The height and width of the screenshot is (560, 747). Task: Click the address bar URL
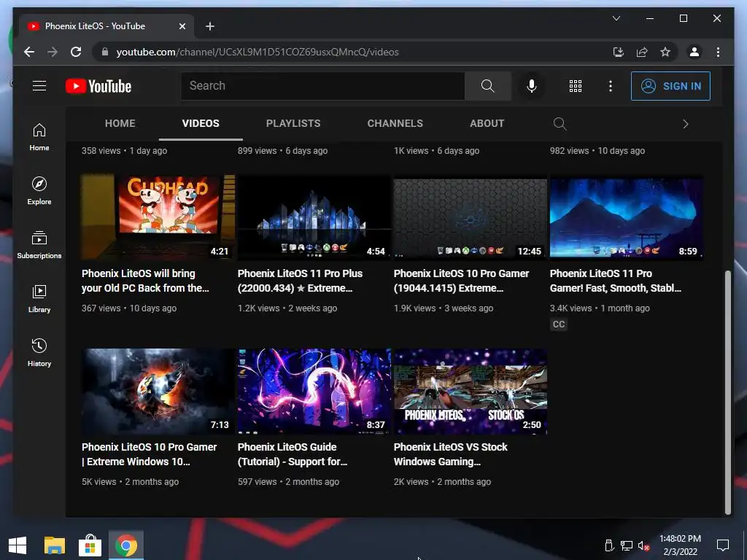click(x=258, y=52)
